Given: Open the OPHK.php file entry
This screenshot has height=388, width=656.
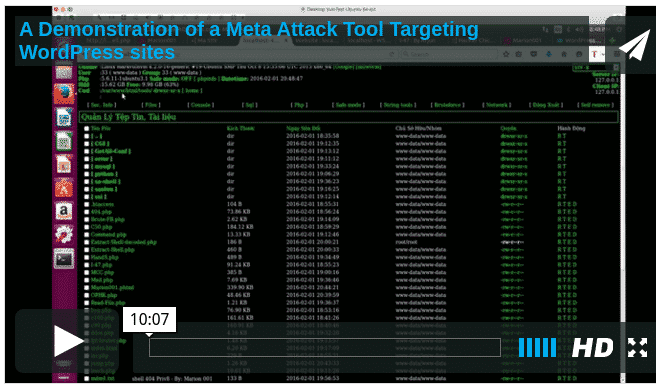Looking at the screenshot, I should pos(104,295).
